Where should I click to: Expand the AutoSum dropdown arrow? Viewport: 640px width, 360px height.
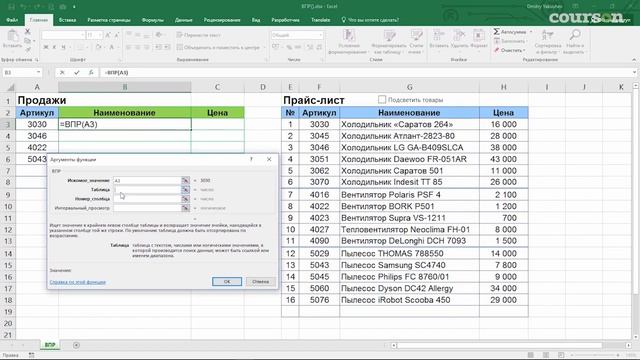click(x=531, y=31)
